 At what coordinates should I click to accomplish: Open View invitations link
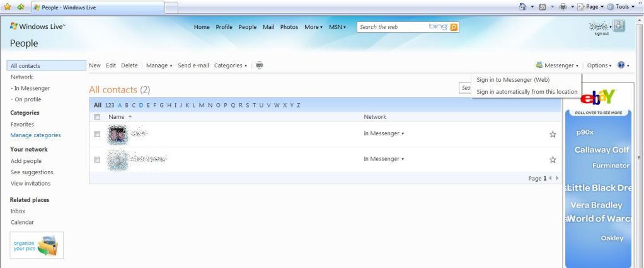[x=30, y=183]
